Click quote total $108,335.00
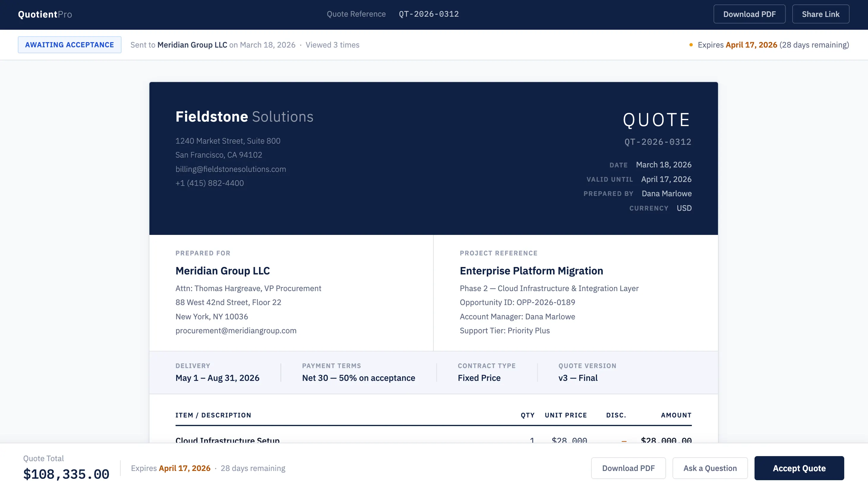 click(x=66, y=475)
